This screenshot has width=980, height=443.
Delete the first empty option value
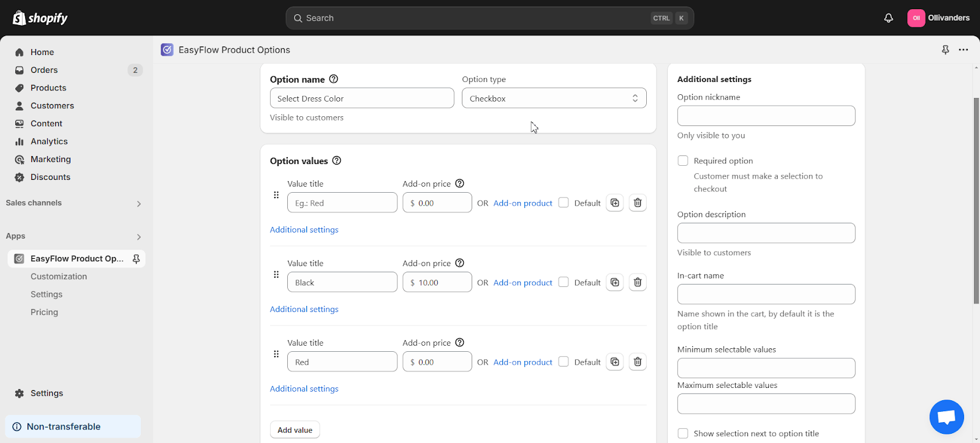click(x=638, y=203)
